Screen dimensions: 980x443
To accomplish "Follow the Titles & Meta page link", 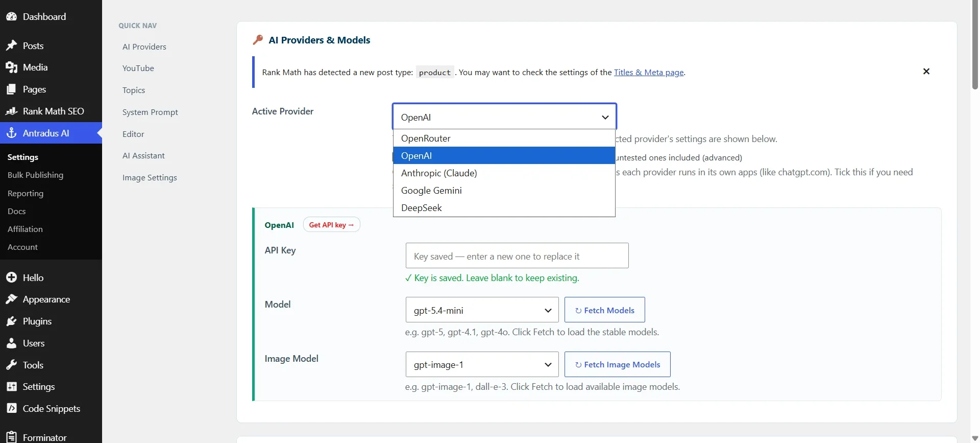I will 649,73.
